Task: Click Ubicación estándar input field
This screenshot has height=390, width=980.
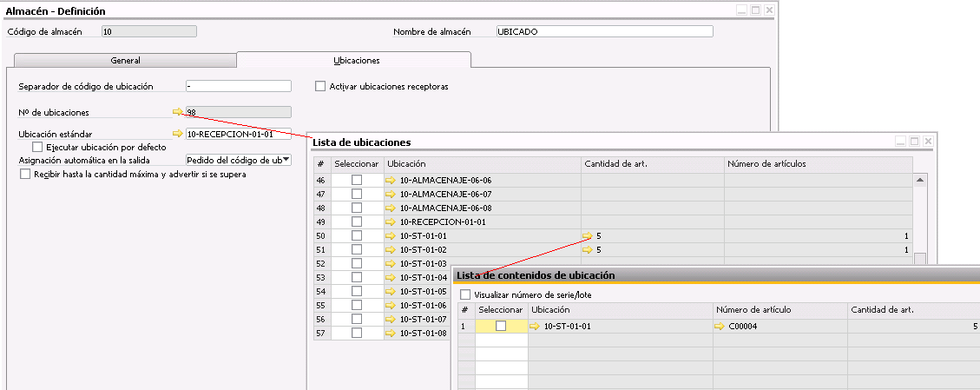Action: click(239, 133)
